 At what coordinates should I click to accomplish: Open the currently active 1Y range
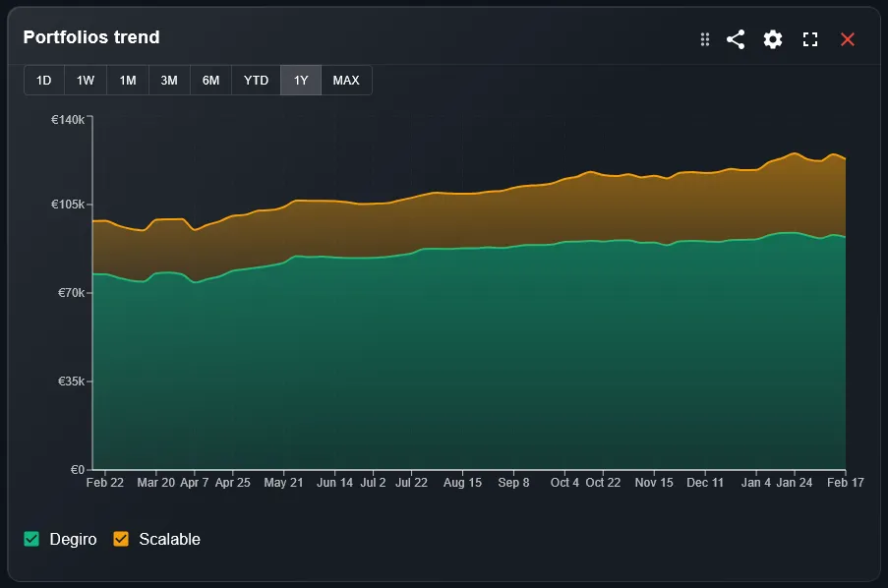point(300,80)
